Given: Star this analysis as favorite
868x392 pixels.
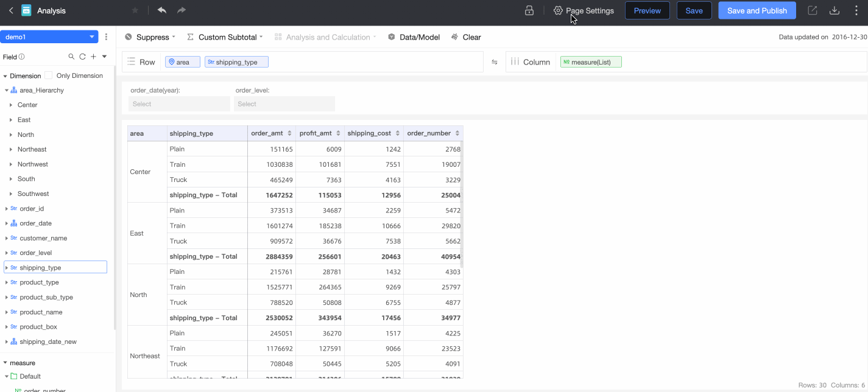Looking at the screenshot, I should coord(135,10).
